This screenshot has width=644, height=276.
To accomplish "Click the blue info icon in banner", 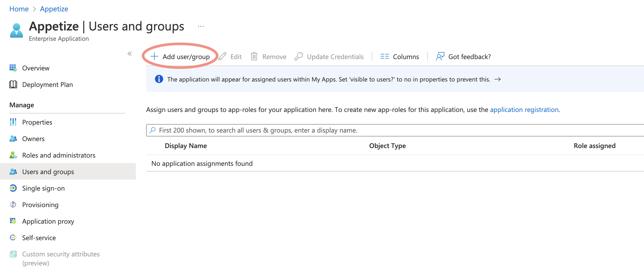I will click(x=159, y=79).
